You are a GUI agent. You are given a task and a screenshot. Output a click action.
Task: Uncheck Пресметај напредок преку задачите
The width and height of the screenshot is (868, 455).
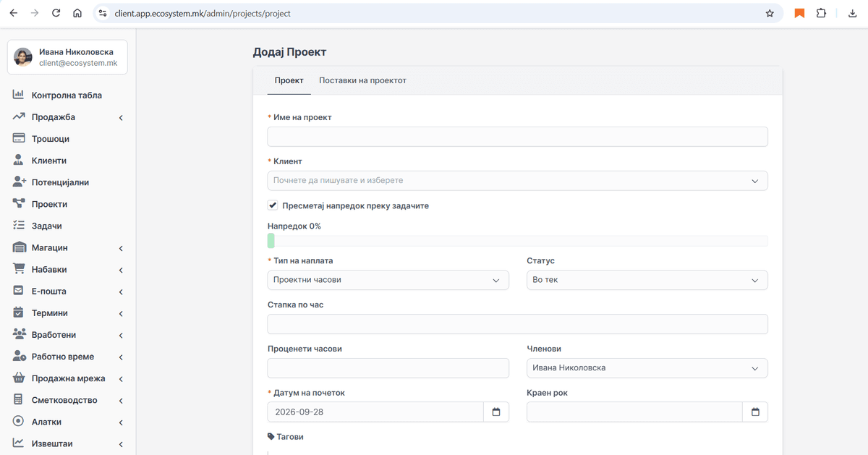click(273, 205)
